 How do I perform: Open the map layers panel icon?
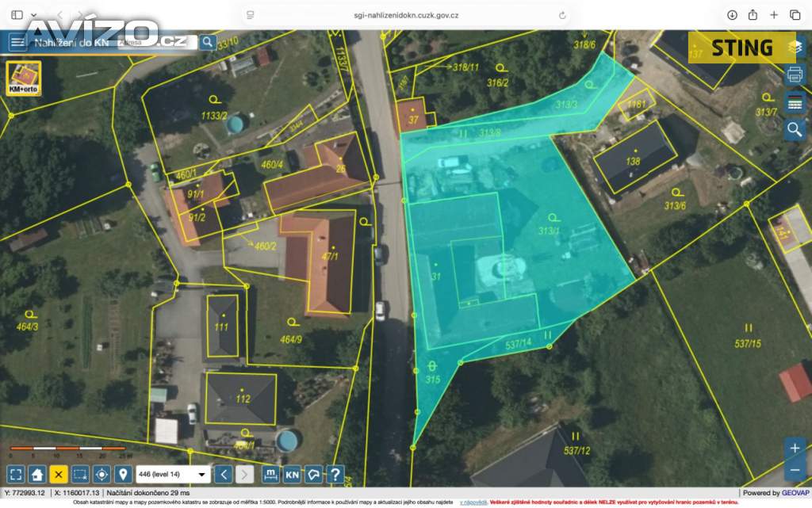coord(795,48)
